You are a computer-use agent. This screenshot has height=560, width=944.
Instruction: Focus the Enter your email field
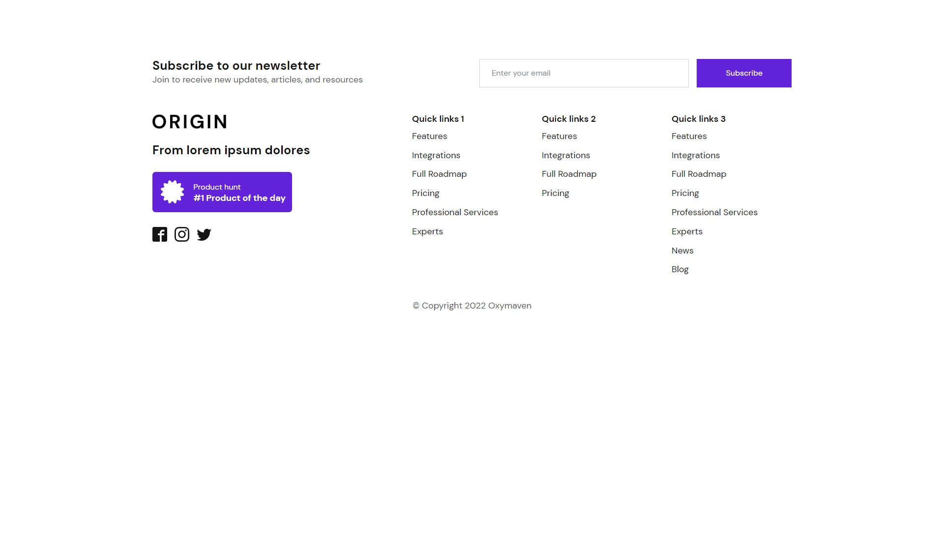point(584,73)
